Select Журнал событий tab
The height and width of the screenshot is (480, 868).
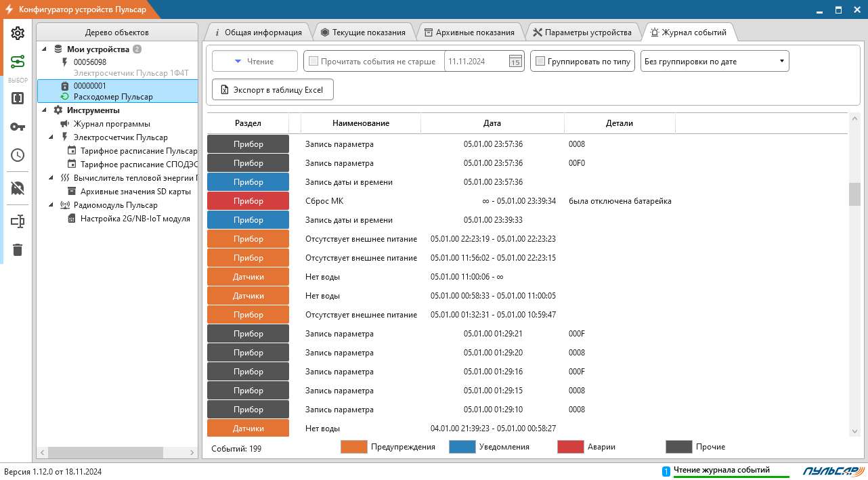click(x=689, y=32)
